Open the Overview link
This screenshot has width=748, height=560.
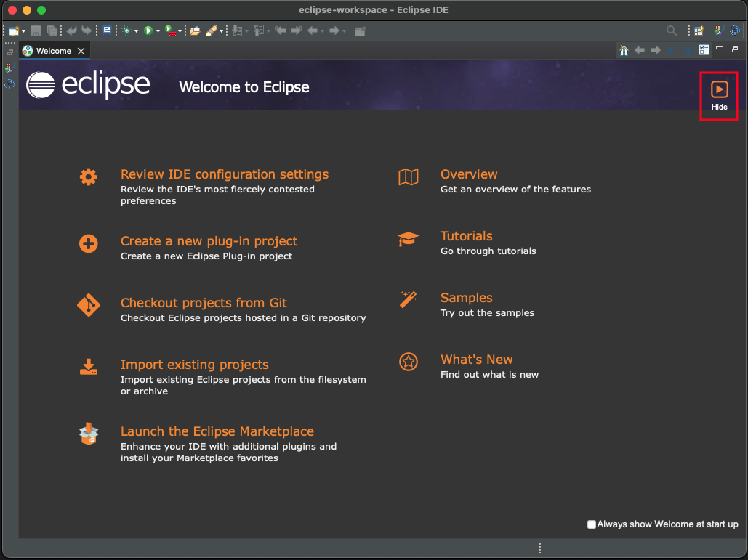469,174
